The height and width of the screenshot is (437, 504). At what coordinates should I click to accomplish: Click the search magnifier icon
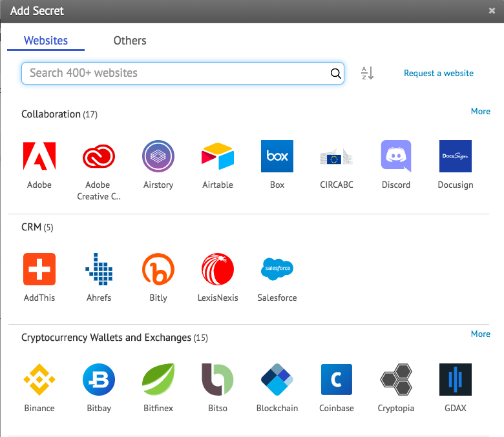click(335, 74)
